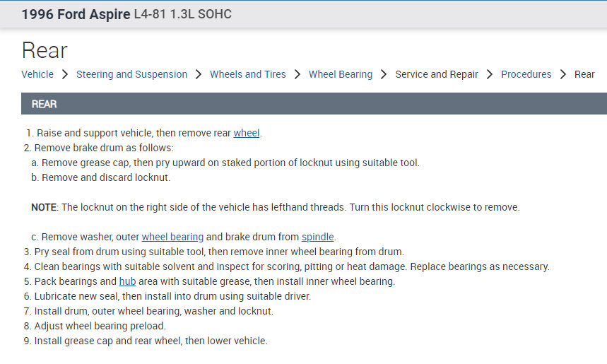Screen dimensions: 607x364
Task: Open the "wheel" link in step 1
Action: pyautogui.click(x=247, y=133)
